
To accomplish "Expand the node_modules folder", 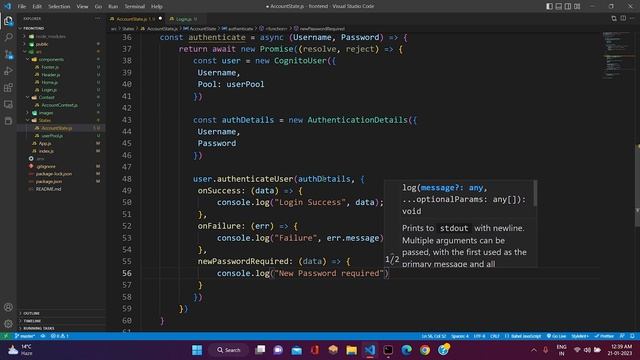I will tap(51, 36).
